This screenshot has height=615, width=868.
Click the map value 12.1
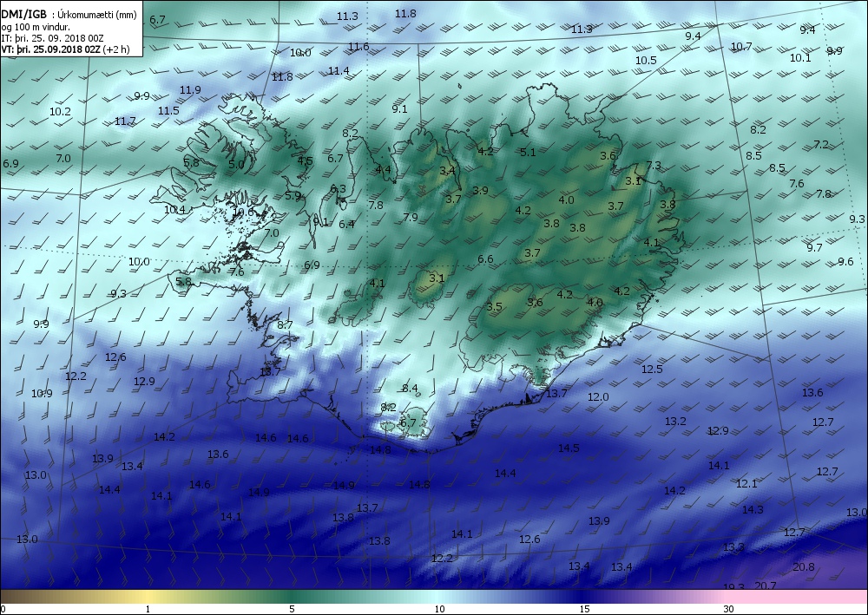pos(746,483)
